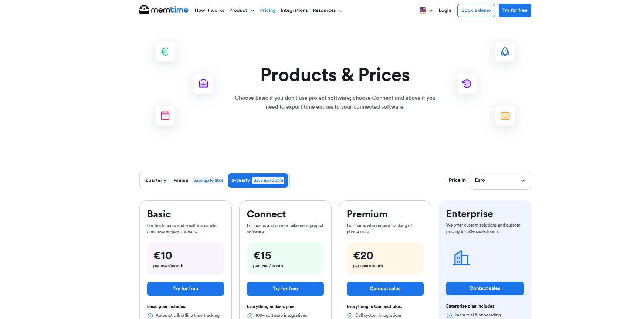The height and width of the screenshot is (319, 644).
Task: Open the How it works page
Action: [x=209, y=10]
